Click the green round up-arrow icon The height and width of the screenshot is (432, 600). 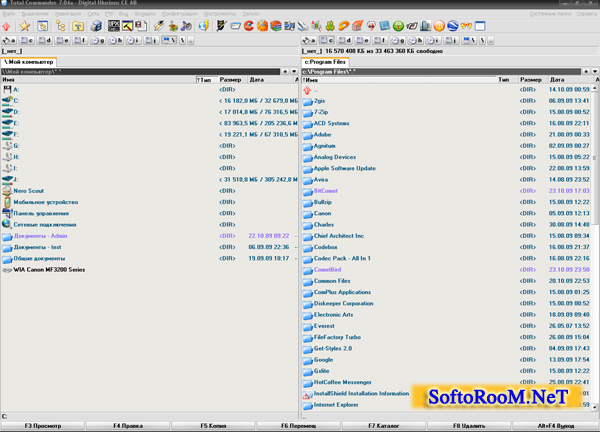click(x=398, y=26)
